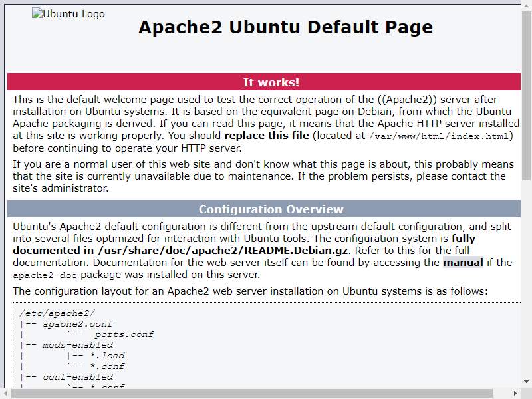This screenshot has height=399, width=532.
Task: Click the "/usr/share/doc/apache2/README.Debian.gz" bold path
Action: pos(223,251)
